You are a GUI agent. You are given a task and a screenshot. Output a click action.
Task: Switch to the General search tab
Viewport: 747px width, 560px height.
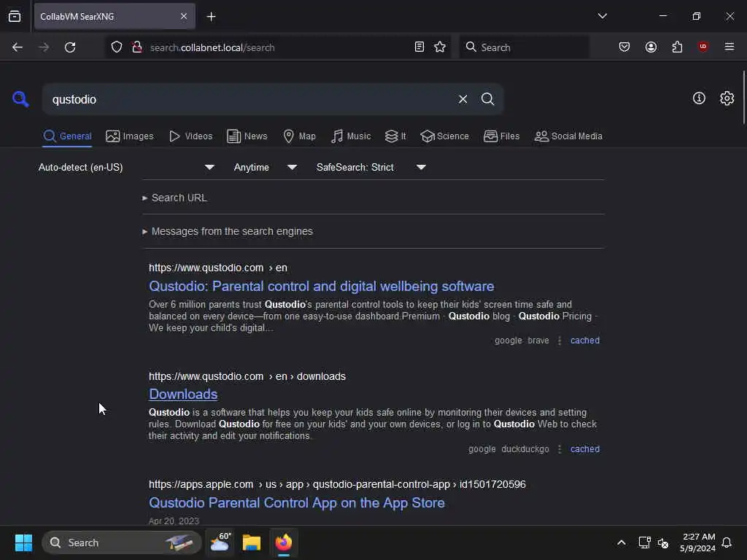pos(67,136)
